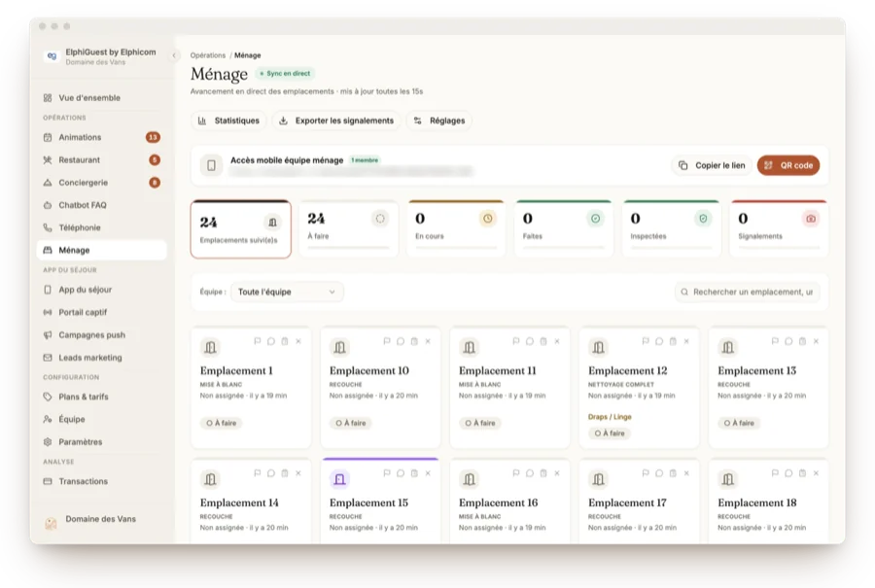
Task: Filter by the Faites stat card
Action: click(564, 228)
